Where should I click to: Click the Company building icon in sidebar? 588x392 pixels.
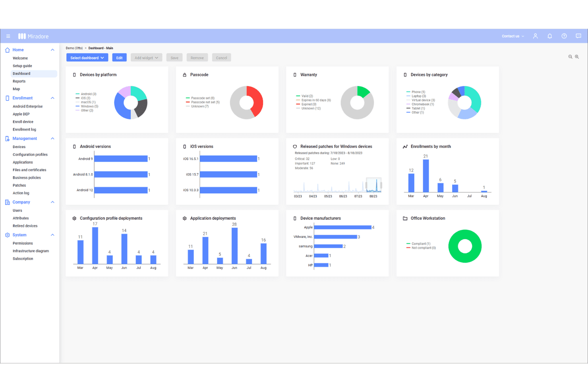[7, 202]
